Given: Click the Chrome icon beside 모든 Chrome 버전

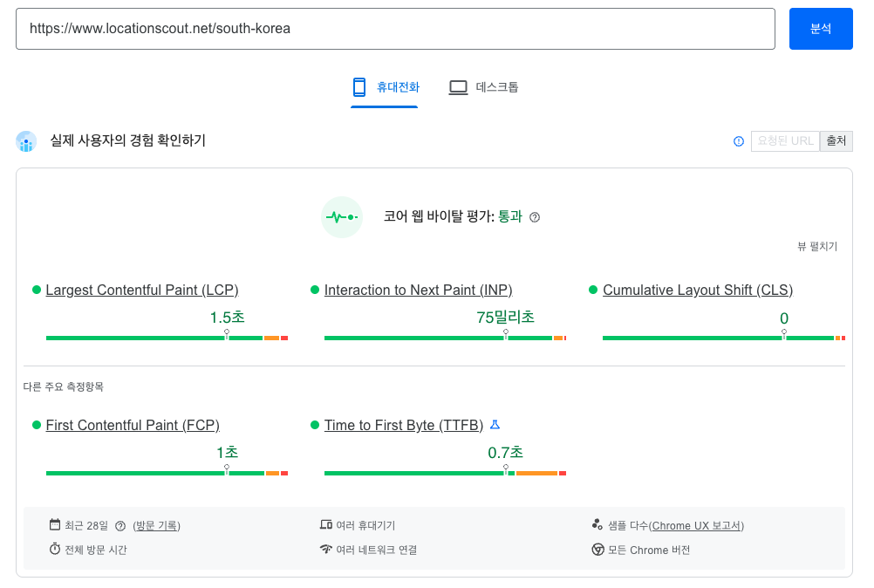Looking at the screenshot, I should coord(597,550).
